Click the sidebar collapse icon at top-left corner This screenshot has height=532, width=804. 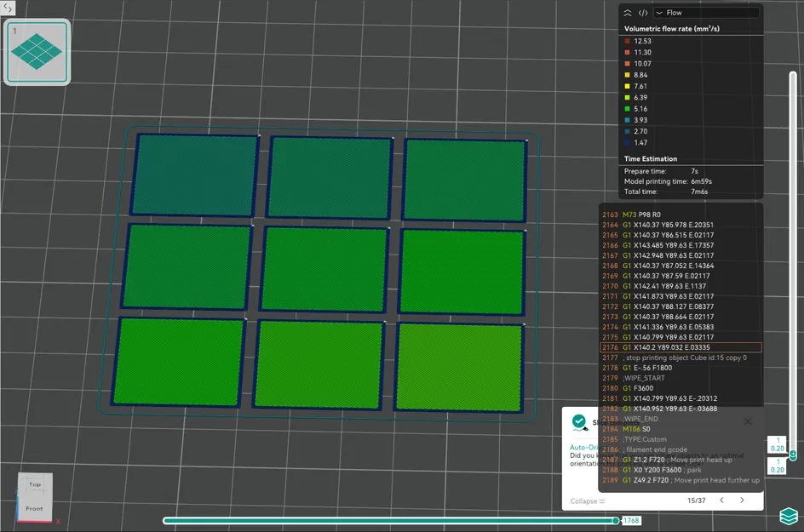pos(7,7)
